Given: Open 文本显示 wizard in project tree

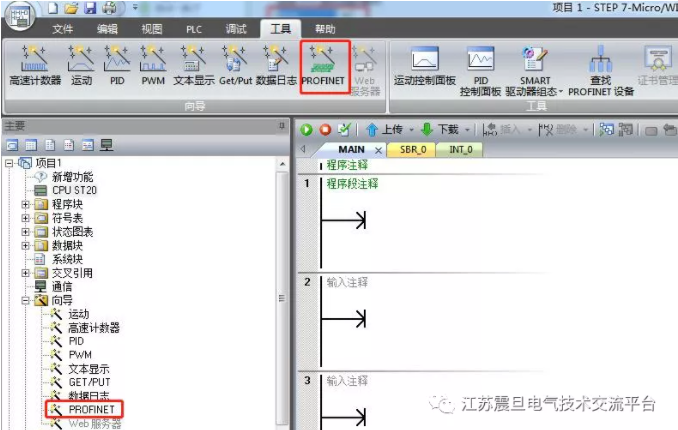Looking at the screenshot, I should click(x=80, y=369).
